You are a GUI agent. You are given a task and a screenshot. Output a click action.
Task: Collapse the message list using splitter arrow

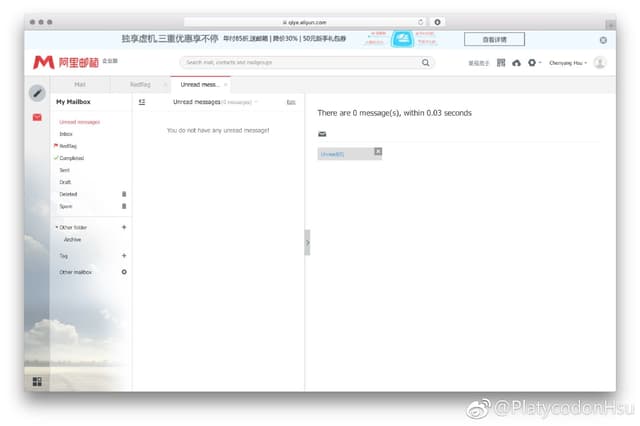coord(307,242)
